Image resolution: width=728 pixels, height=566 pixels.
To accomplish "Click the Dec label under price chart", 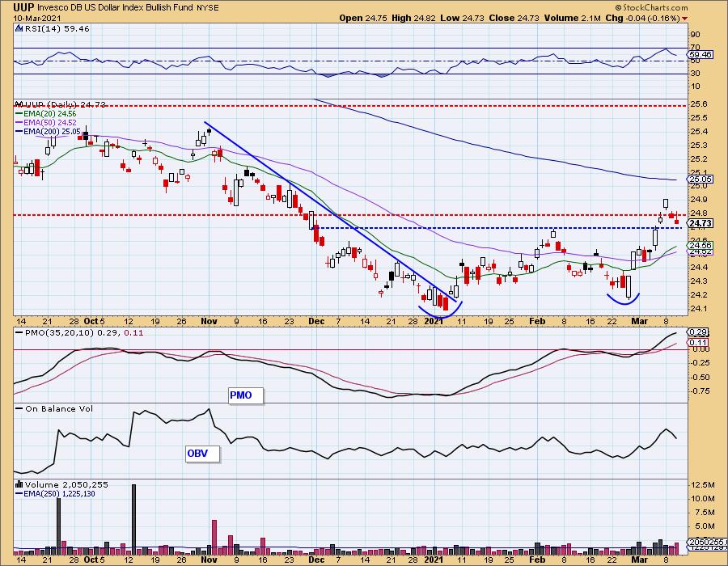I will (x=316, y=321).
